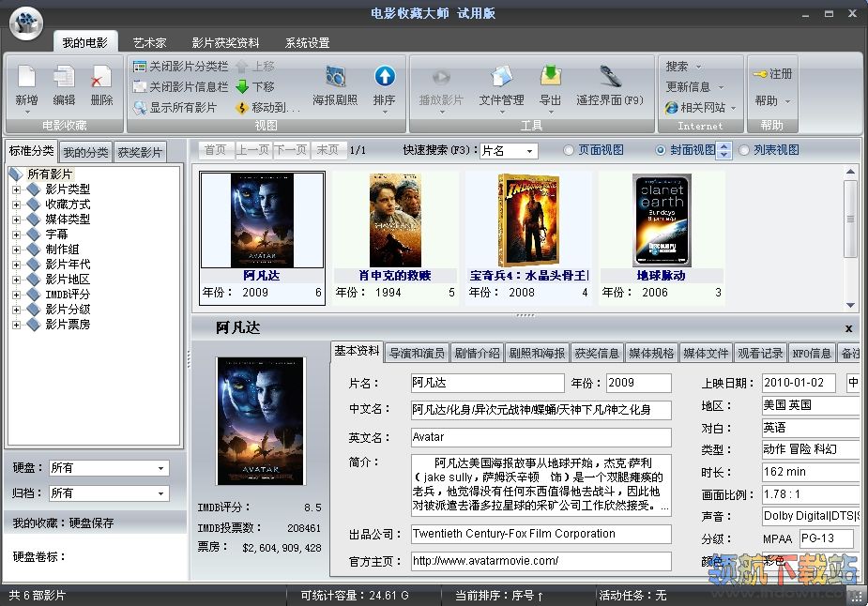Viewport: 868px width, 606px height.
Task: Open the 观看记录 detail tab
Action: pyautogui.click(x=760, y=353)
